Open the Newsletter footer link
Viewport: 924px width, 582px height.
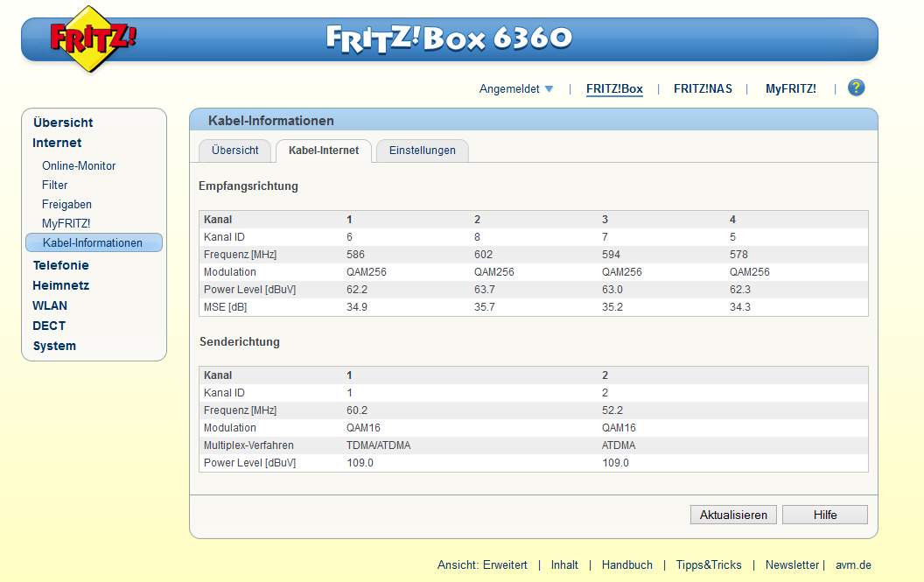click(x=792, y=564)
